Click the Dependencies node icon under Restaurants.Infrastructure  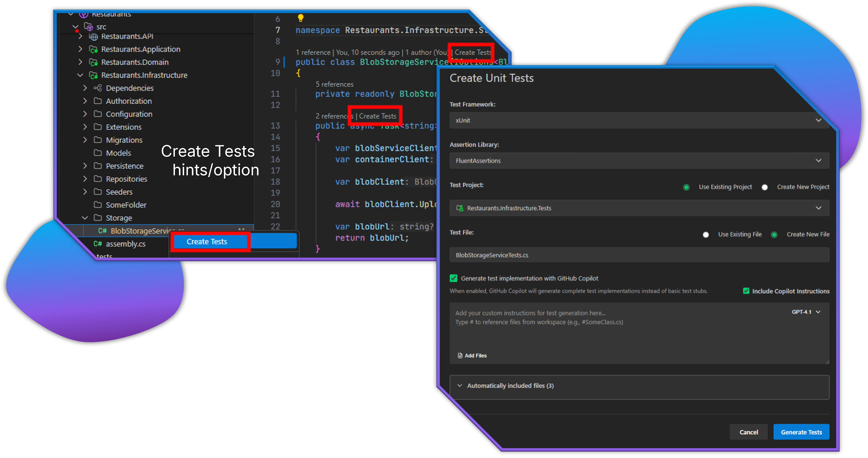[98, 88]
